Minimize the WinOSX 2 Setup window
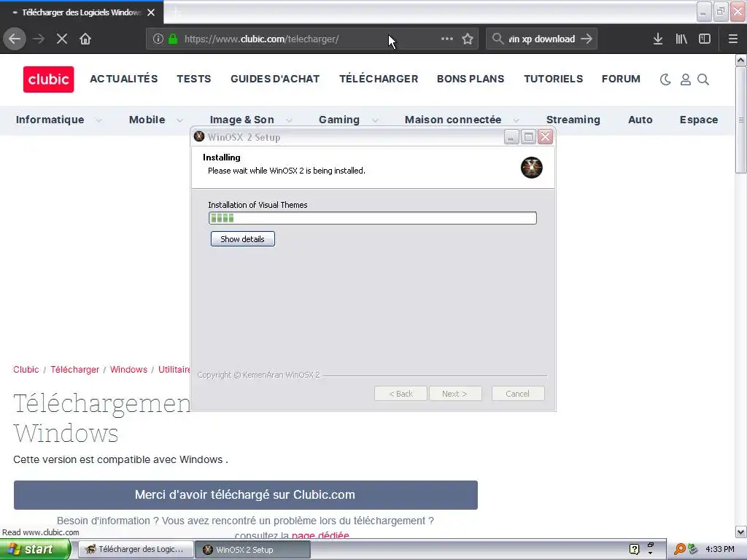The image size is (747, 560). point(511,137)
